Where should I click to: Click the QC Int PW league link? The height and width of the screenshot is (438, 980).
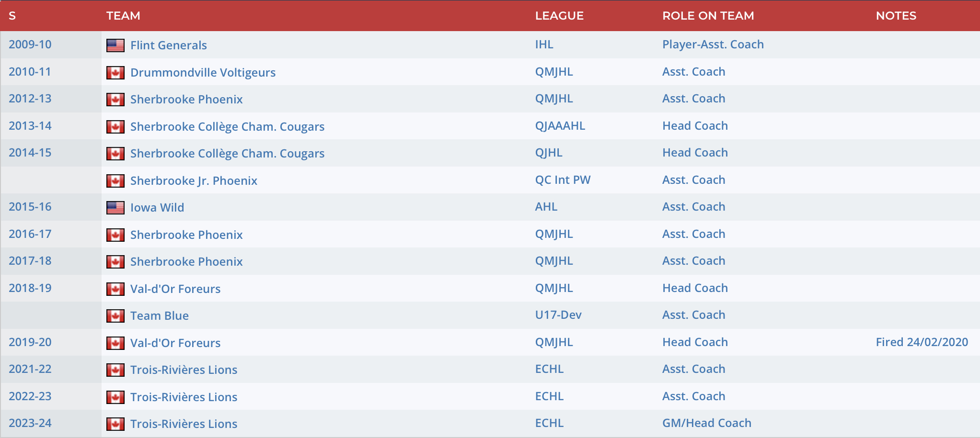563,180
